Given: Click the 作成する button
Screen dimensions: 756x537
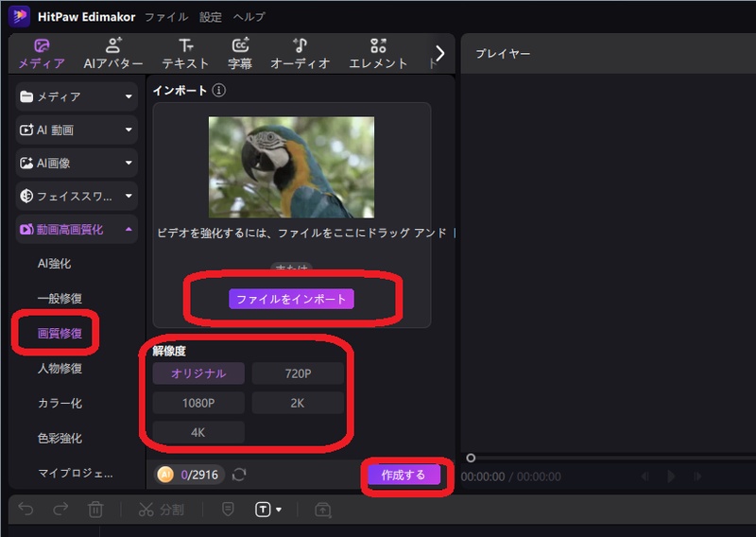Looking at the screenshot, I should click(x=404, y=476).
